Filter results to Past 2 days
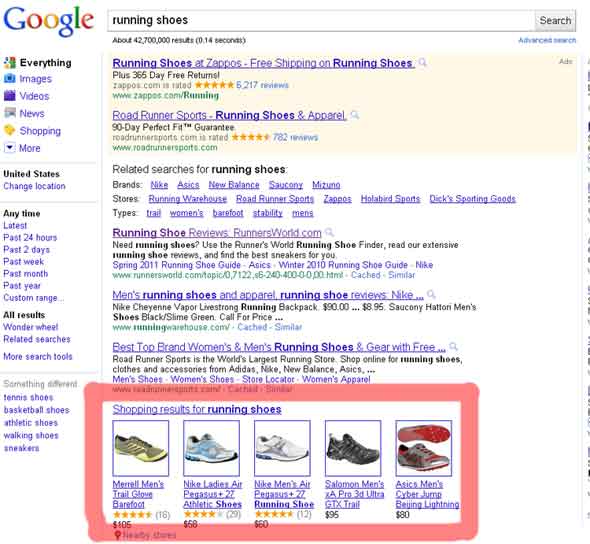 coord(26,249)
